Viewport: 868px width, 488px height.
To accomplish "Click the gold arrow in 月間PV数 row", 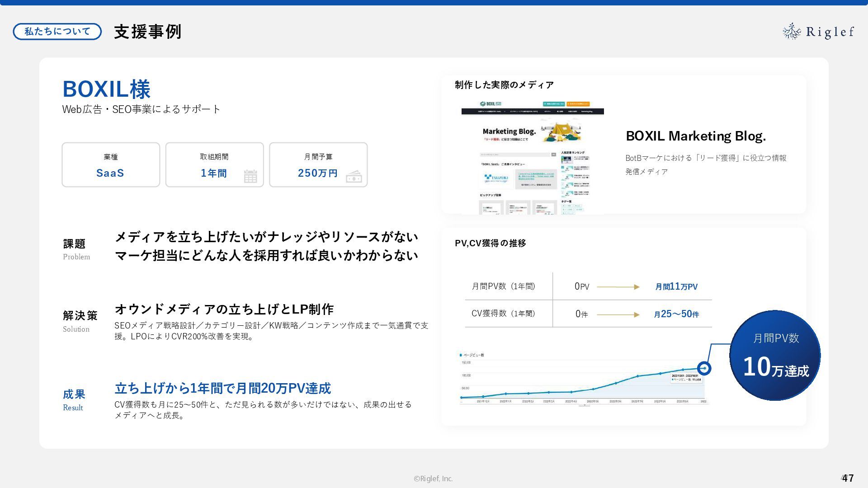I will click(x=618, y=287).
